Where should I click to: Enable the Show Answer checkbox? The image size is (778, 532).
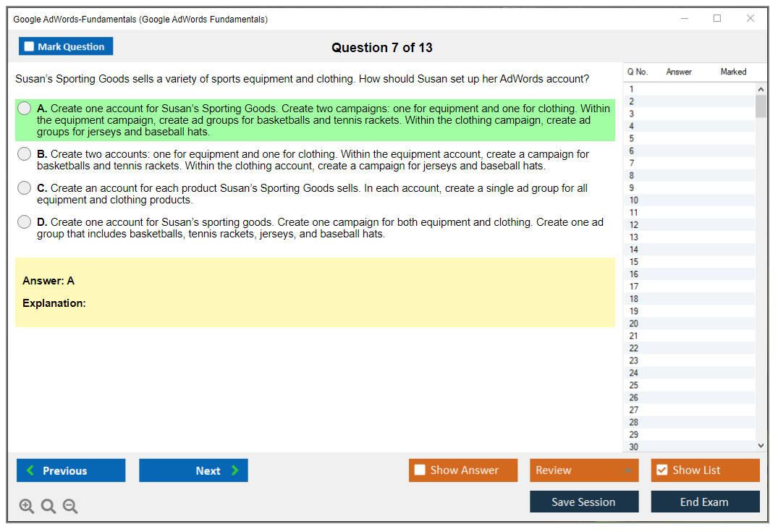420,470
